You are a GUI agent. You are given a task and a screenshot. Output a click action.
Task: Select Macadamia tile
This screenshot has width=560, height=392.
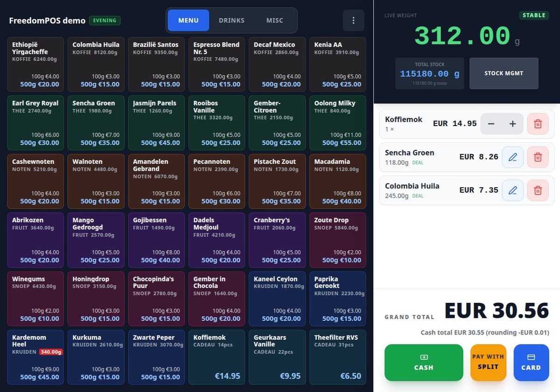pos(338,182)
